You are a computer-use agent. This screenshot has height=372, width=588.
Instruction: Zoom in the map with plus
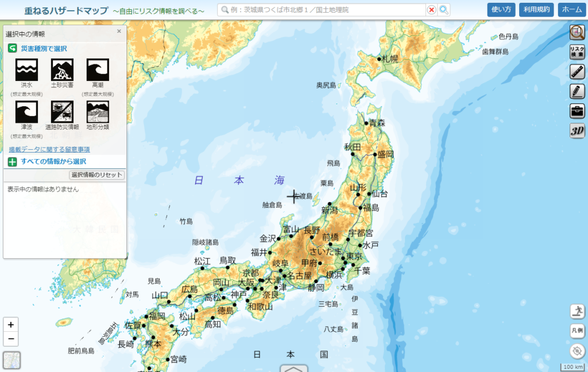[11, 325]
